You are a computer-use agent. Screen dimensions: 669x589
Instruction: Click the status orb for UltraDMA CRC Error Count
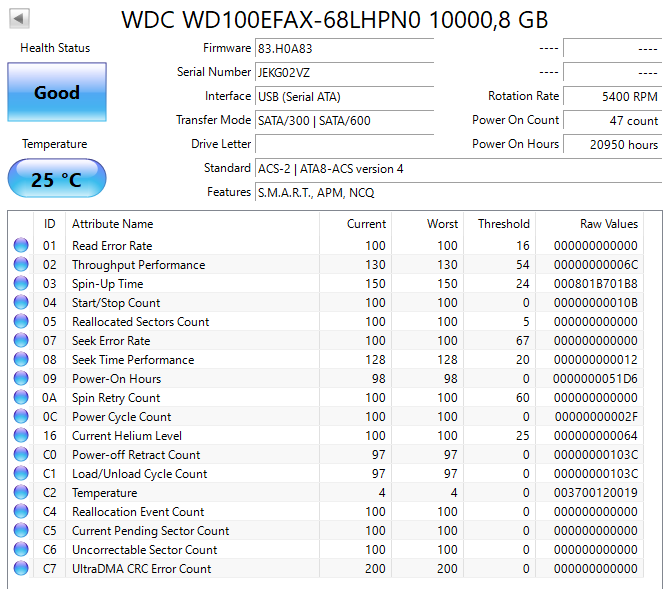point(21,569)
